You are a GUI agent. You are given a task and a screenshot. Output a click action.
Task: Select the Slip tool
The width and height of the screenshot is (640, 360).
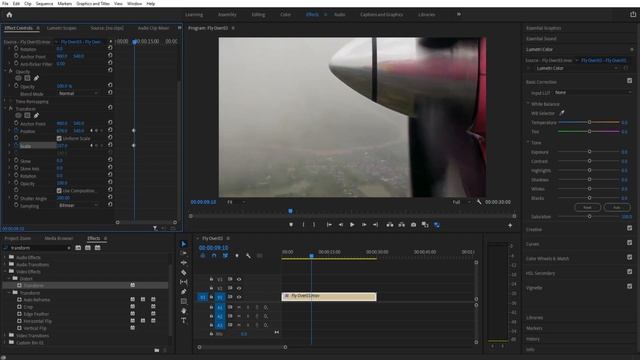tap(184, 282)
